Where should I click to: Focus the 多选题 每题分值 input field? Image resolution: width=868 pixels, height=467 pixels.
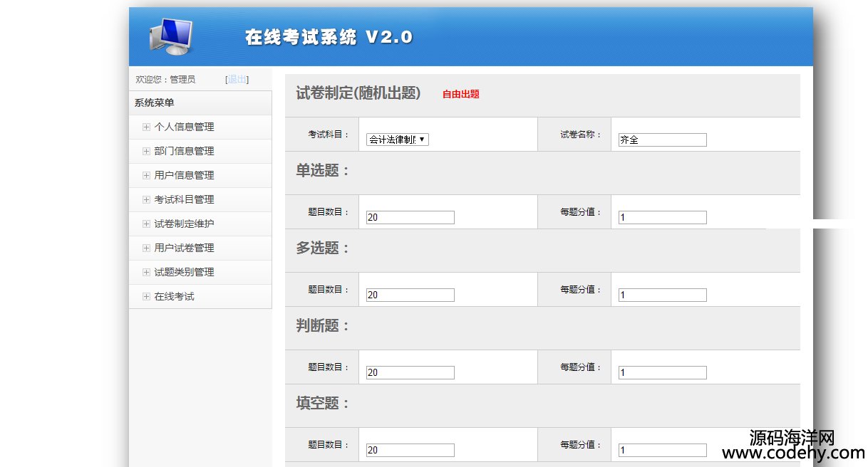(x=662, y=295)
